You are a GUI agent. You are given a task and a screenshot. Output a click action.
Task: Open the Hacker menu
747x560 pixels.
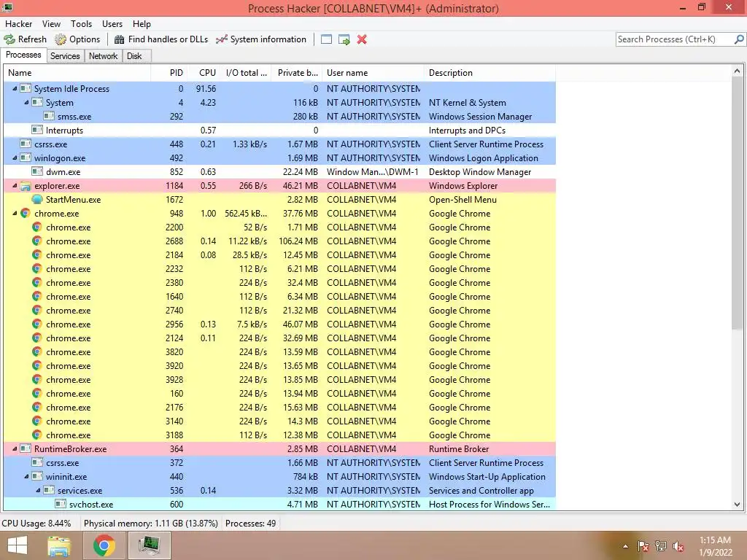(x=18, y=24)
